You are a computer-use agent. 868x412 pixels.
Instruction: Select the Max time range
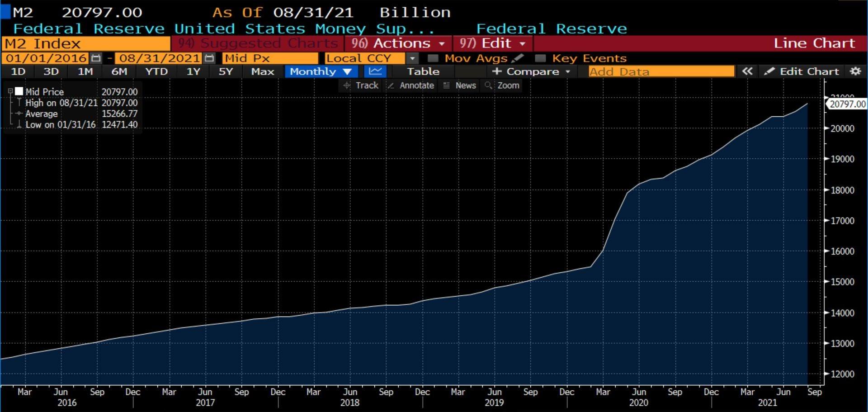click(x=261, y=71)
